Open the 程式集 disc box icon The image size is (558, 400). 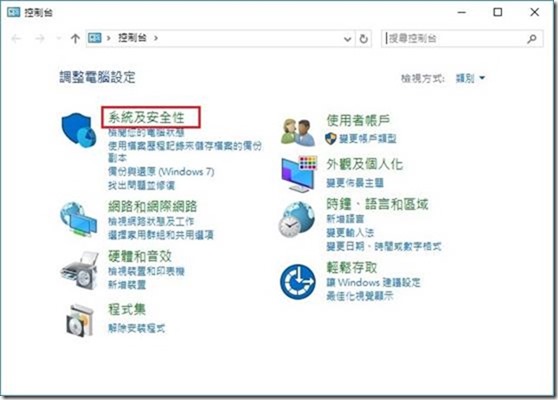(x=80, y=320)
